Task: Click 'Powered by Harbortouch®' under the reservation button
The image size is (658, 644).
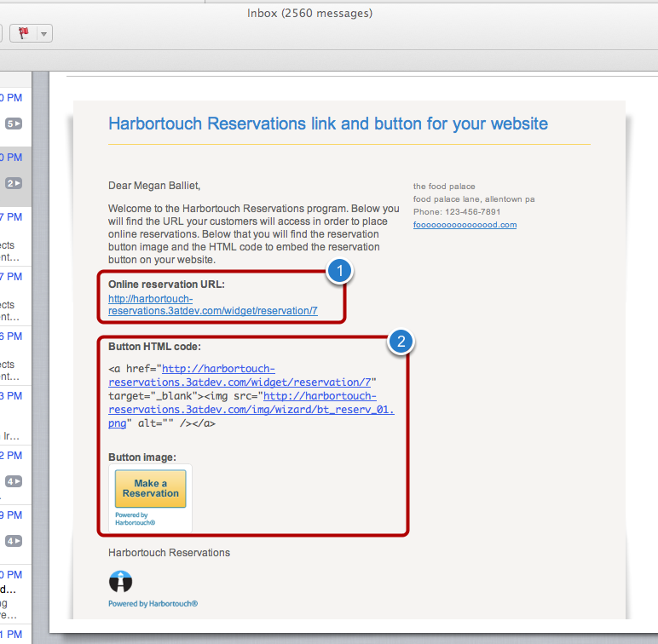Action: click(136, 519)
